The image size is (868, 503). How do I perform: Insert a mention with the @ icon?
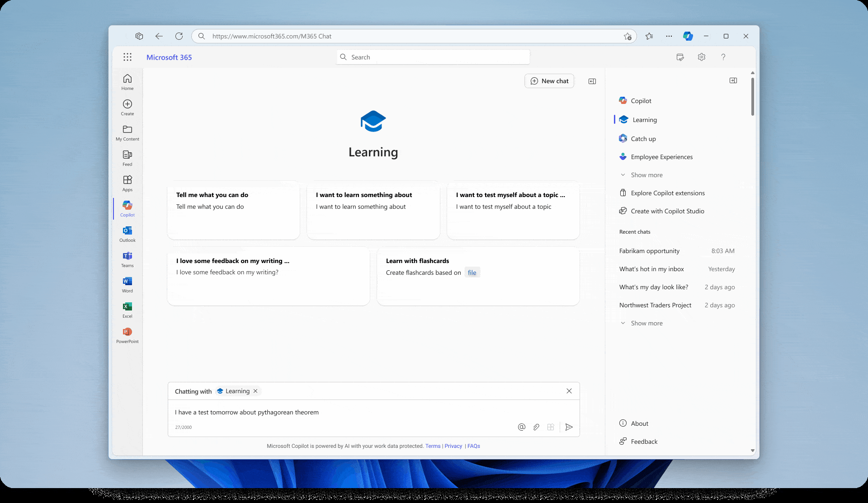coord(521,427)
